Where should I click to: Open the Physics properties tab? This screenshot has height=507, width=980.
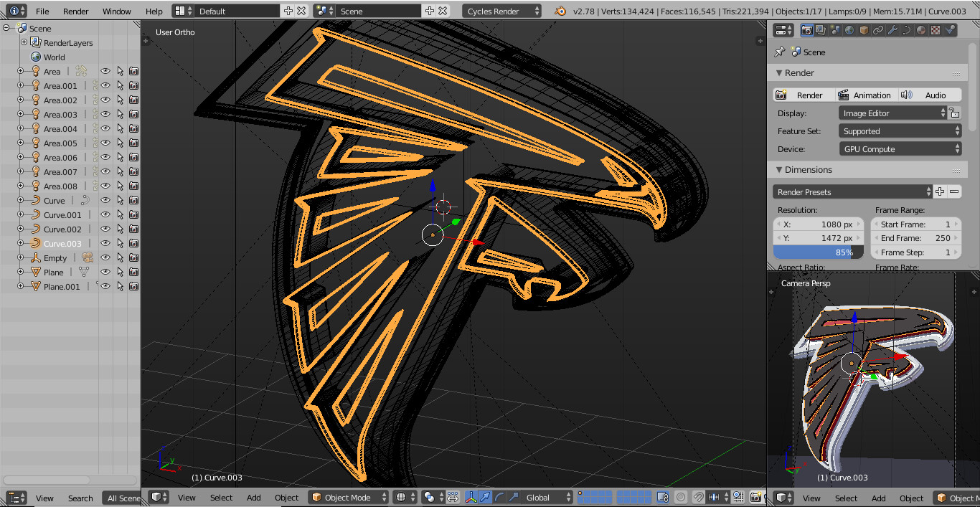[950, 30]
